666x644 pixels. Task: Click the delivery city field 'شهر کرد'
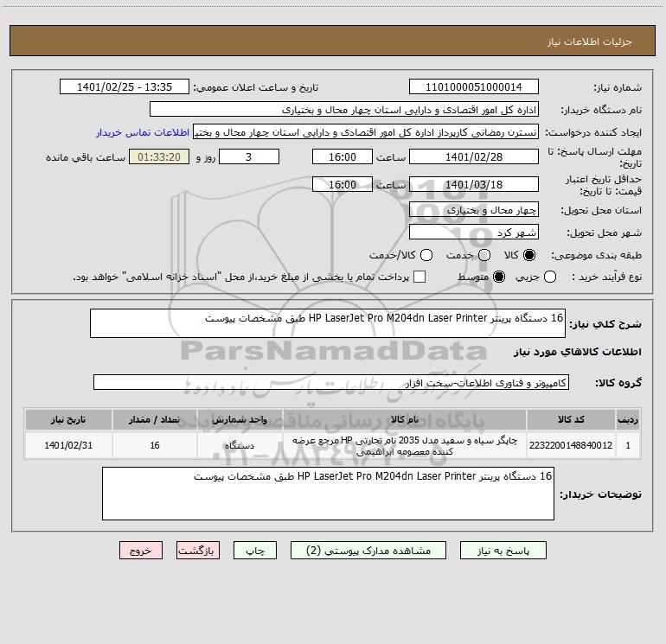474,232
